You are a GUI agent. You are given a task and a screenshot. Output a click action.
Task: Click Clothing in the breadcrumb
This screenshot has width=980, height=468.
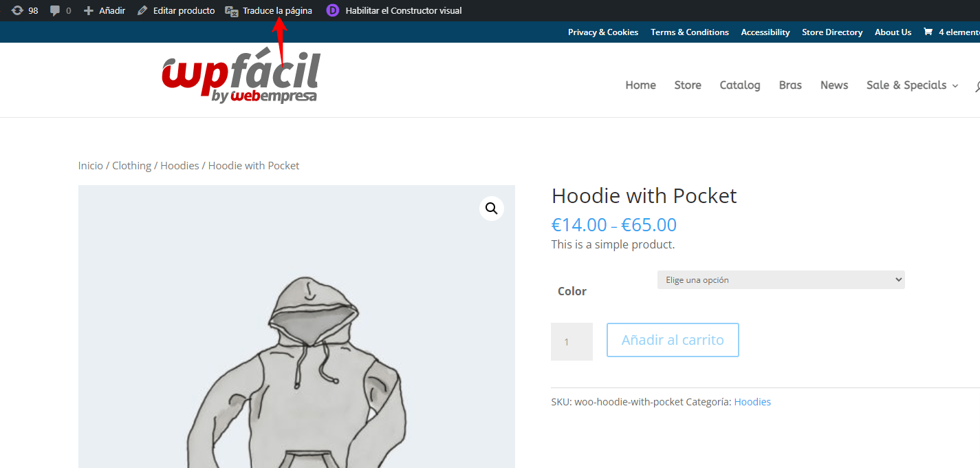coord(131,165)
